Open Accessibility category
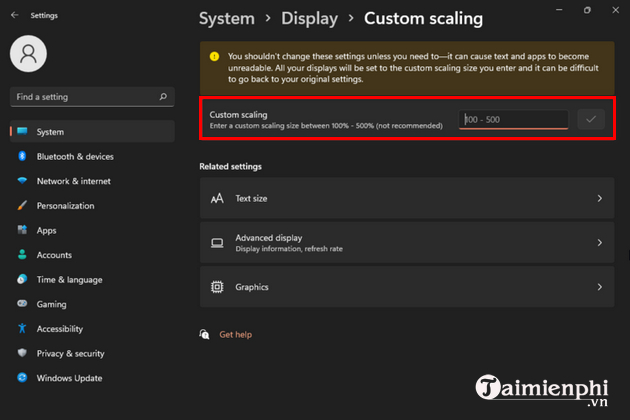The image size is (630, 420). coord(92,329)
